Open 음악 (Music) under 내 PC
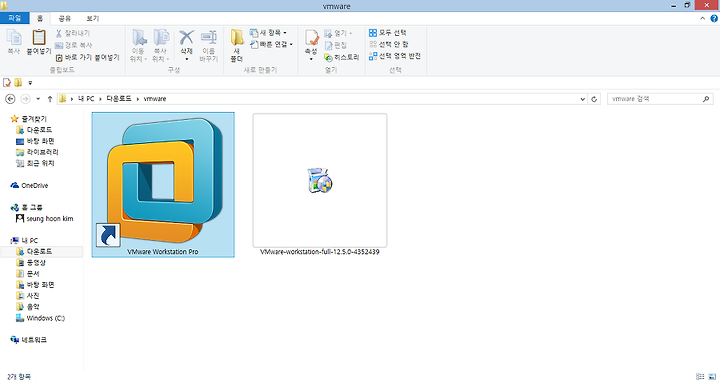This screenshot has height=383, width=720. click(x=28, y=307)
